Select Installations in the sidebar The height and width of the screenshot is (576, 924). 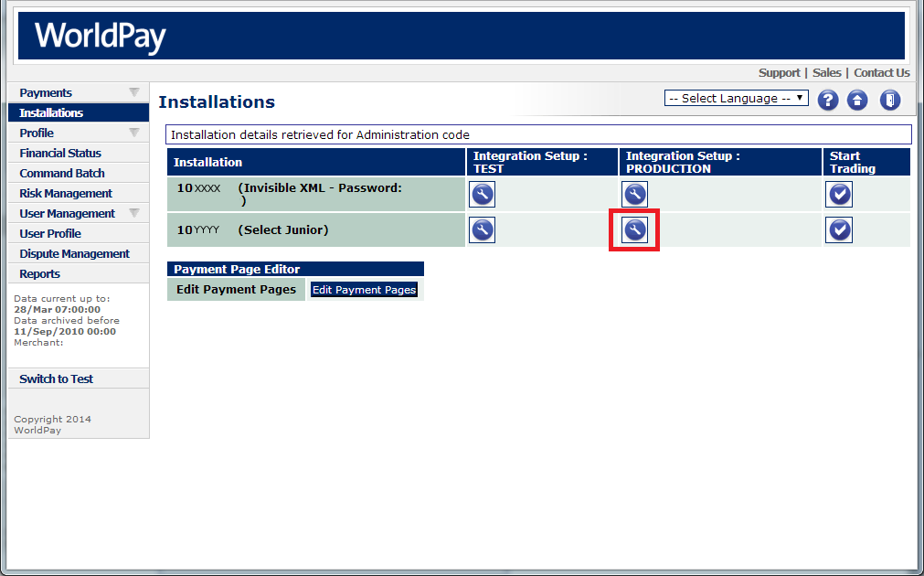[x=79, y=112]
